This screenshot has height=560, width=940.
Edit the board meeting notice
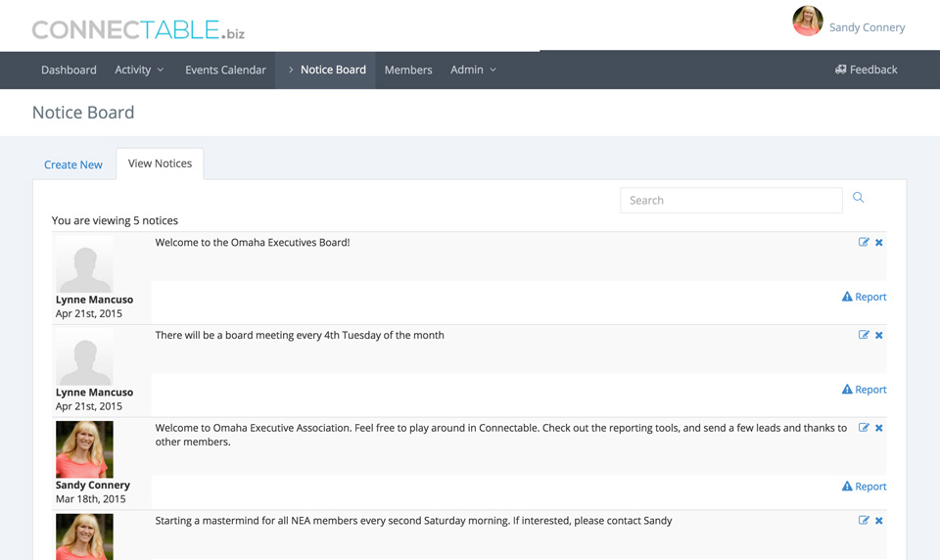tap(864, 335)
